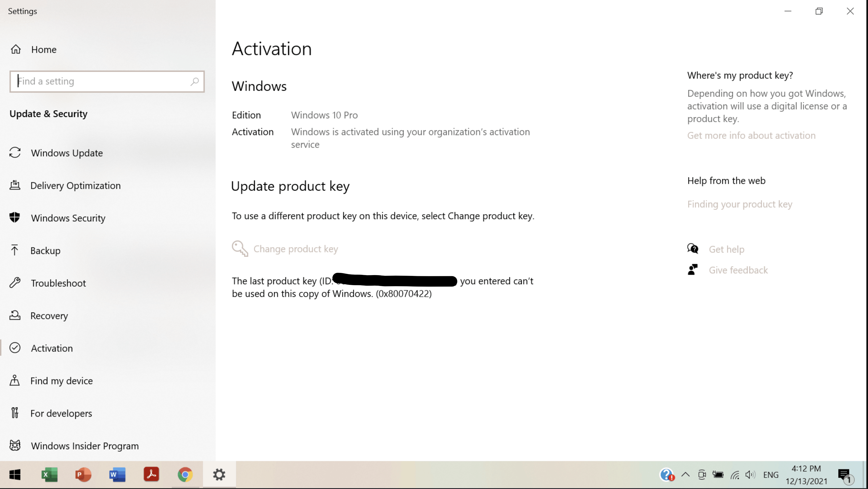Screen dimensions: 868x489
Task: Open Windows Security shield icon
Action: 15,217
